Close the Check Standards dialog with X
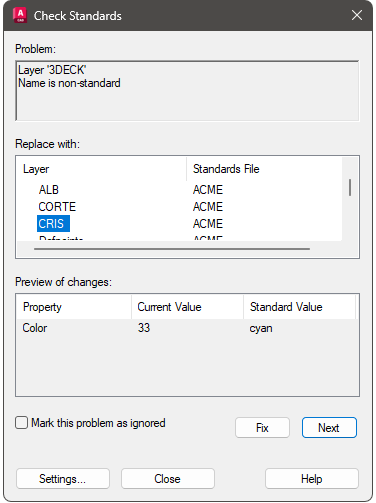 [x=357, y=15]
